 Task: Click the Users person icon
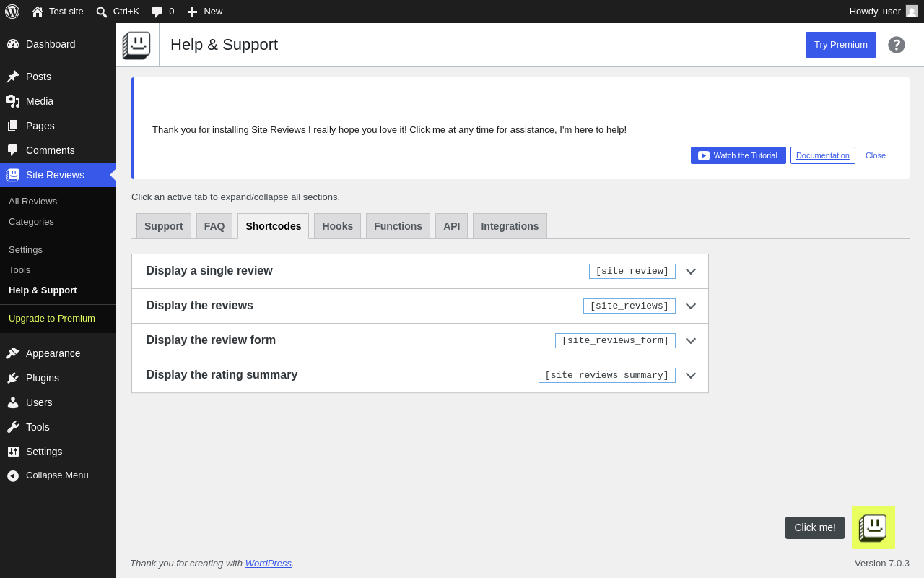pos(13,402)
